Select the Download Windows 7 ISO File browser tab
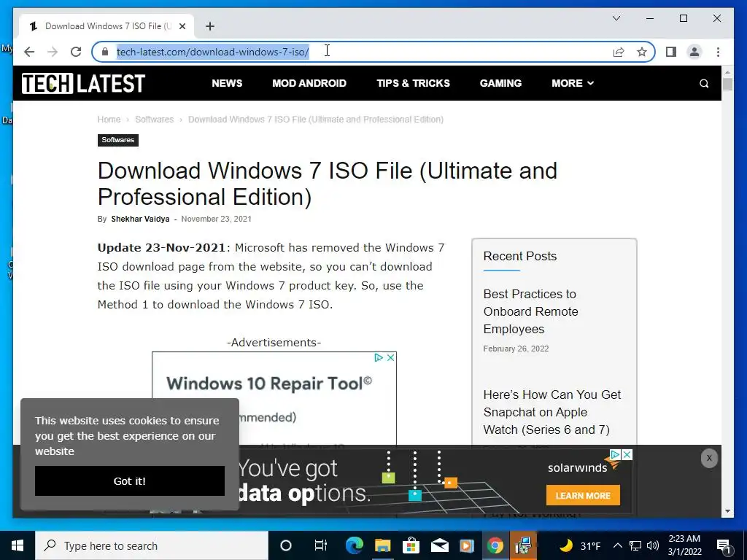Screen dimensions: 747x560 (107, 26)
